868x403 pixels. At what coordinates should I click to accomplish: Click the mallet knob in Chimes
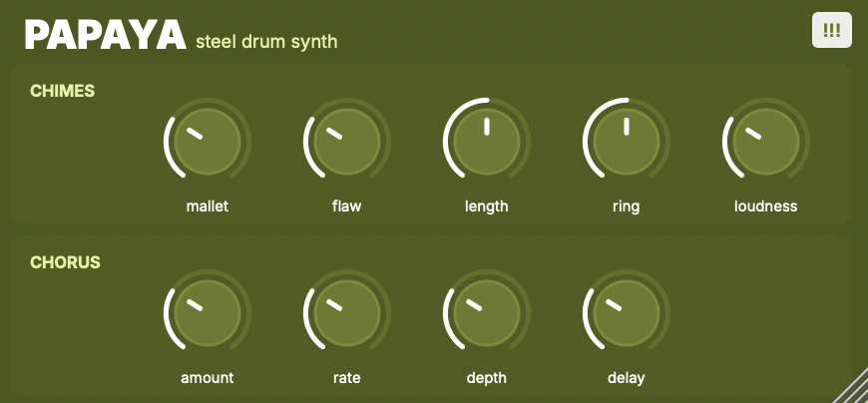click(208, 142)
